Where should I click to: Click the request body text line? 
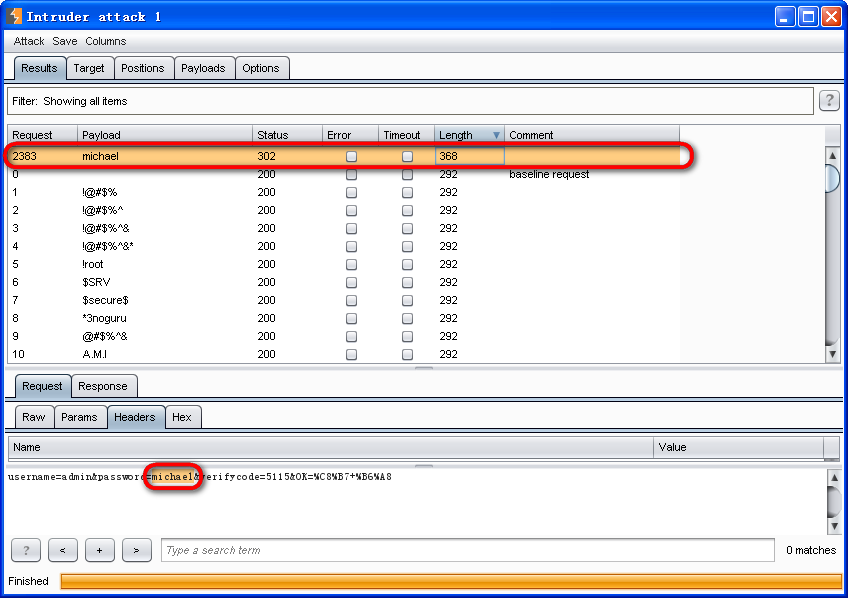(200, 476)
